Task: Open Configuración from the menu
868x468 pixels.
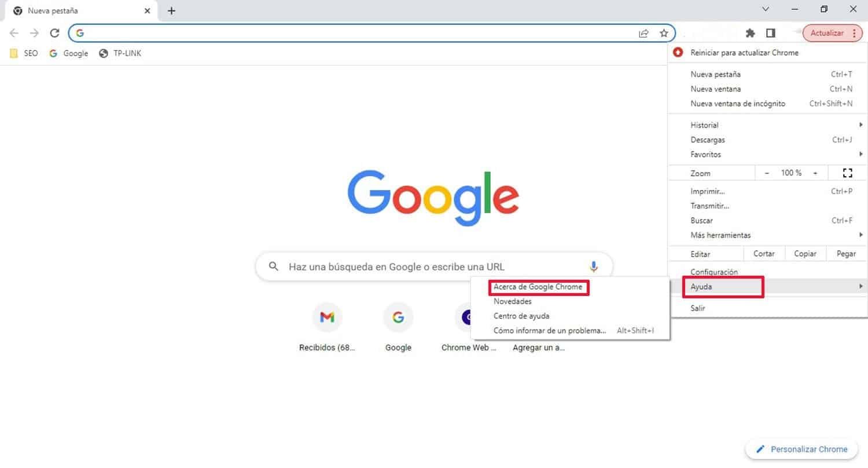Action: click(x=767, y=272)
